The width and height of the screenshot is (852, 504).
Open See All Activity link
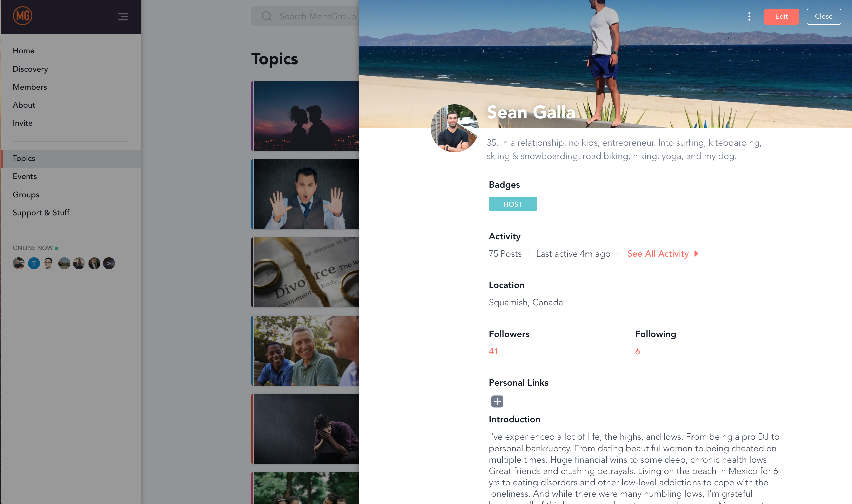[x=658, y=254]
